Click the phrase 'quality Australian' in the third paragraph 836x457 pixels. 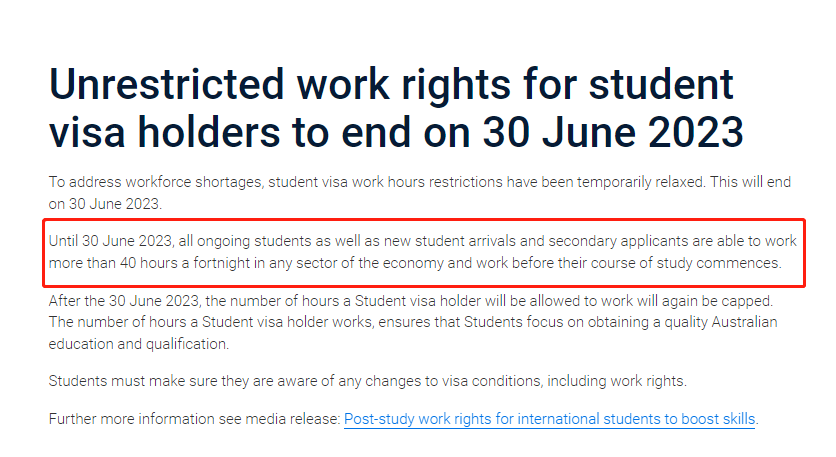coord(721,323)
